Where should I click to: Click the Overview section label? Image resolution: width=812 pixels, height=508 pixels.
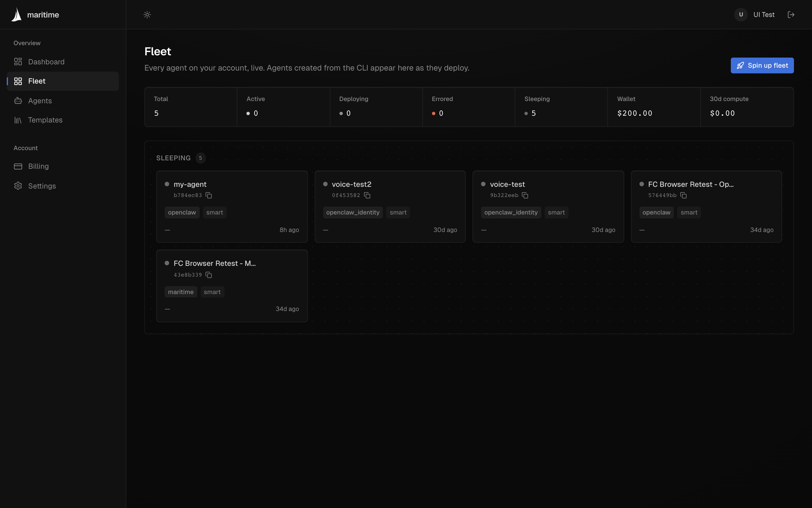27,43
